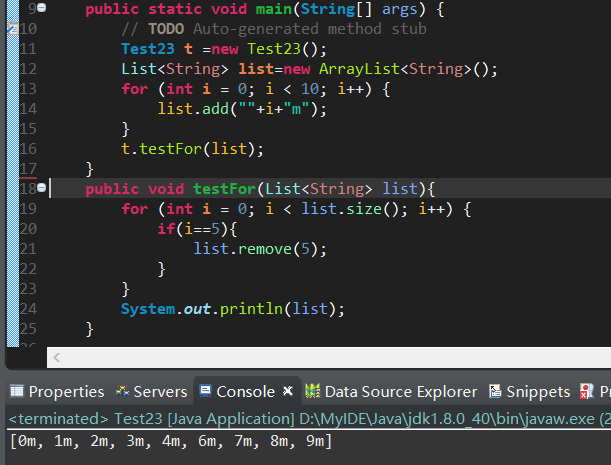This screenshot has width=611, height=465.
Task: Click the testFor method name on line 18
Action: [224, 189]
